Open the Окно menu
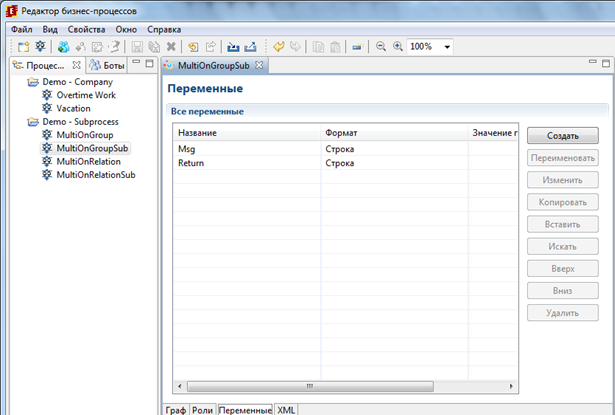Viewport: 615px width, 415px height. pyautogui.click(x=126, y=29)
